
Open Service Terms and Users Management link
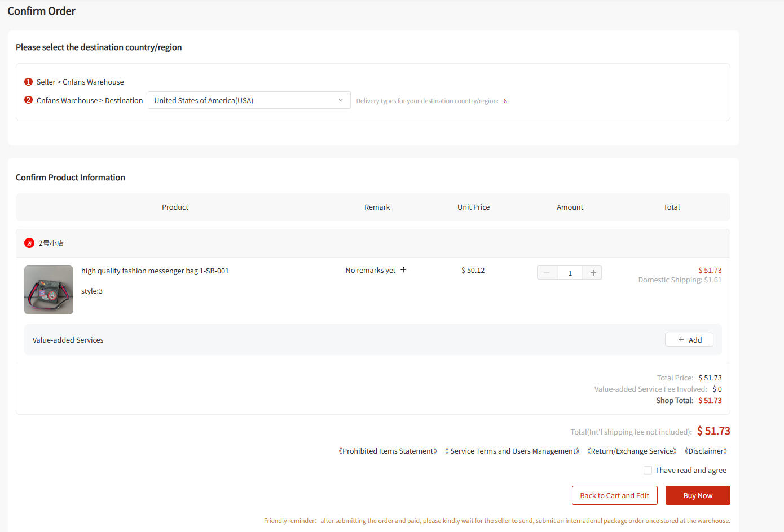click(x=512, y=451)
